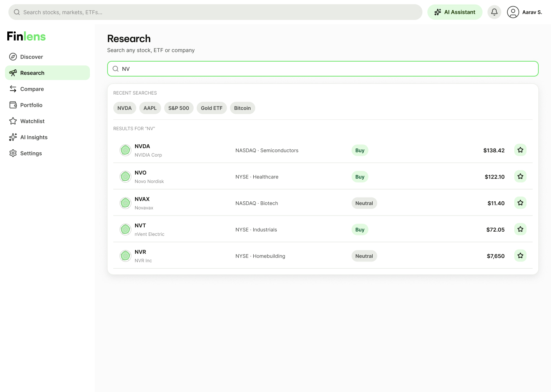Screen dimensions: 551x392
Task: Open Settings from sidebar
Action: (x=47, y=153)
